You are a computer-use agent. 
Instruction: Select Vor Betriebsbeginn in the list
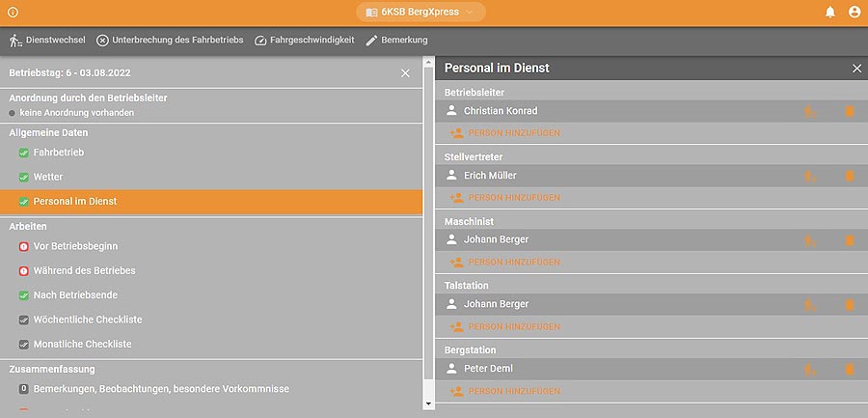(x=75, y=246)
